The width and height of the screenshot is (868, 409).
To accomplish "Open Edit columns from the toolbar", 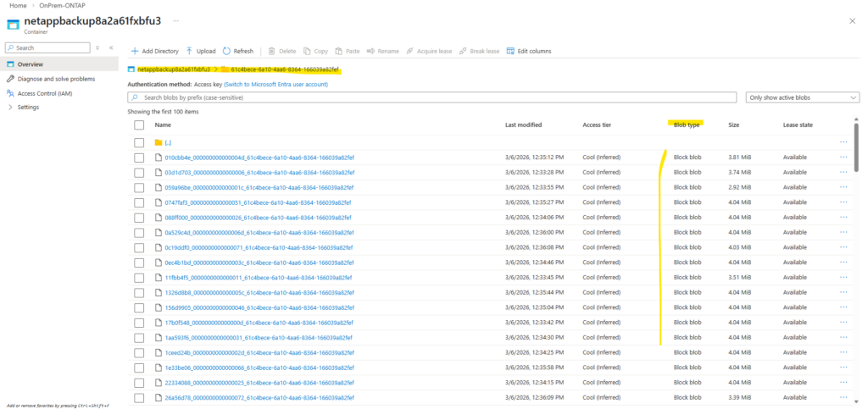I will (528, 51).
